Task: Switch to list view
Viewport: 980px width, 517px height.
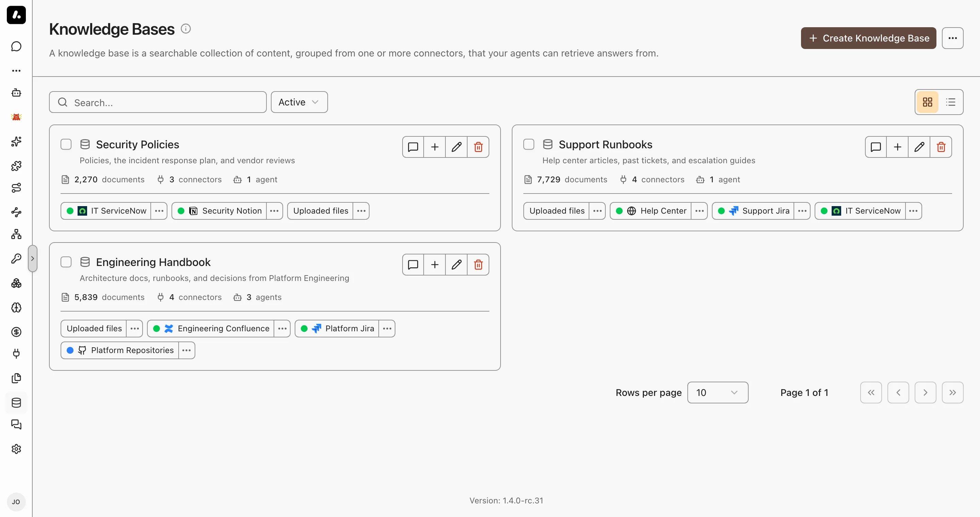Action: [x=951, y=102]
